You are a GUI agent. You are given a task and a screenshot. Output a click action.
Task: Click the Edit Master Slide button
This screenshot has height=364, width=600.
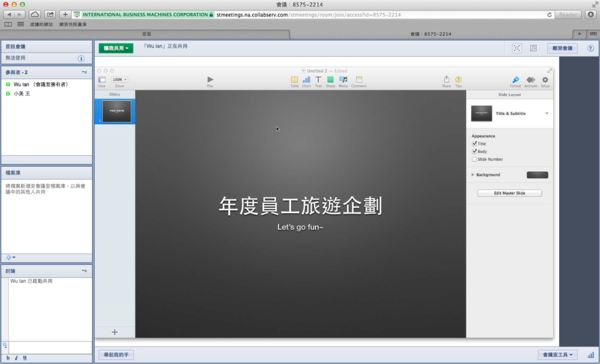click(509, 193)
